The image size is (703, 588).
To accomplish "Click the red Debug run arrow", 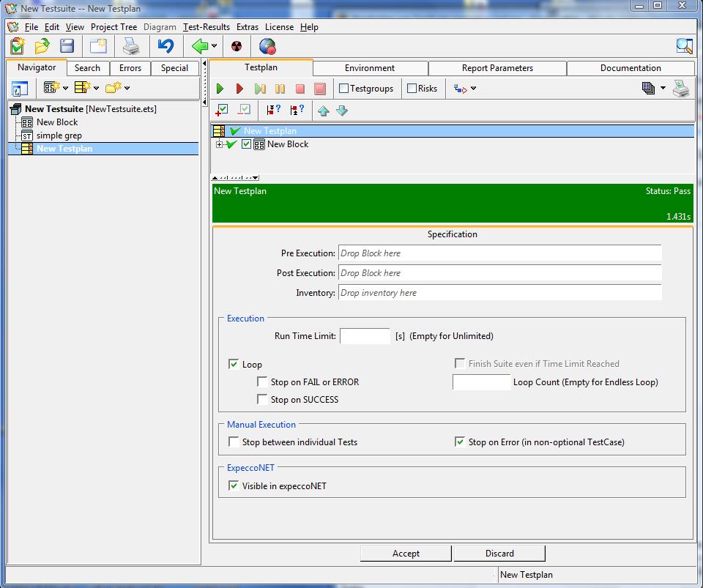I will pos(239,89).
